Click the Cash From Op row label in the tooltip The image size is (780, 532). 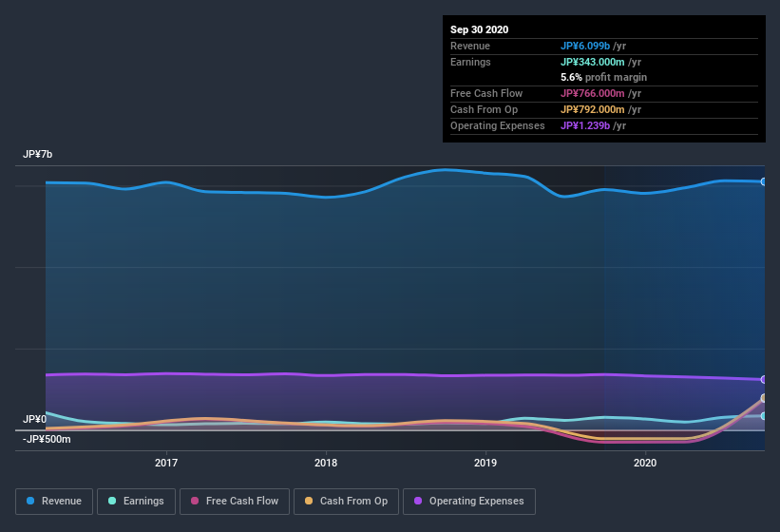484,109
